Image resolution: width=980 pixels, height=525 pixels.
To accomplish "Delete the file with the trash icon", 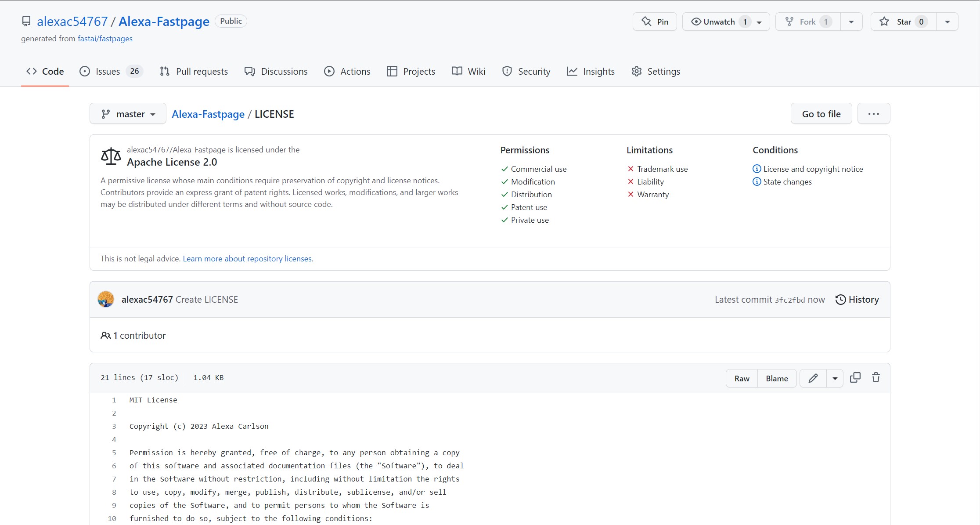I will (x=876, y=377).
